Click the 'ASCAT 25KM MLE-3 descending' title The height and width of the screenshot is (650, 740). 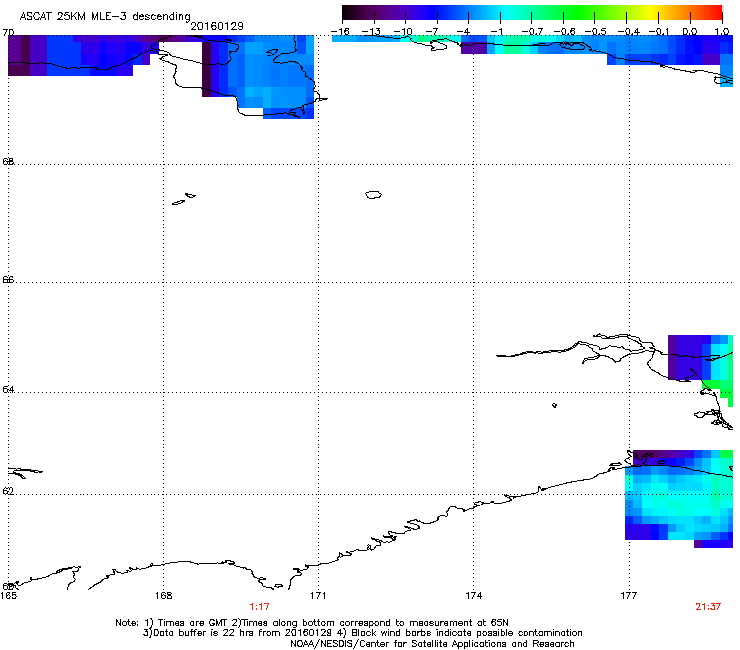tap(105, 17)
